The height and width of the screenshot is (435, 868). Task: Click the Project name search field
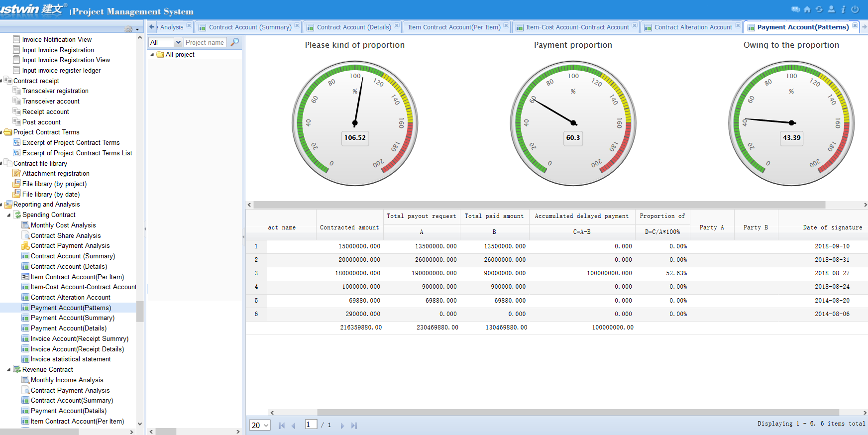pyautogui.click(x=205, y=43)
